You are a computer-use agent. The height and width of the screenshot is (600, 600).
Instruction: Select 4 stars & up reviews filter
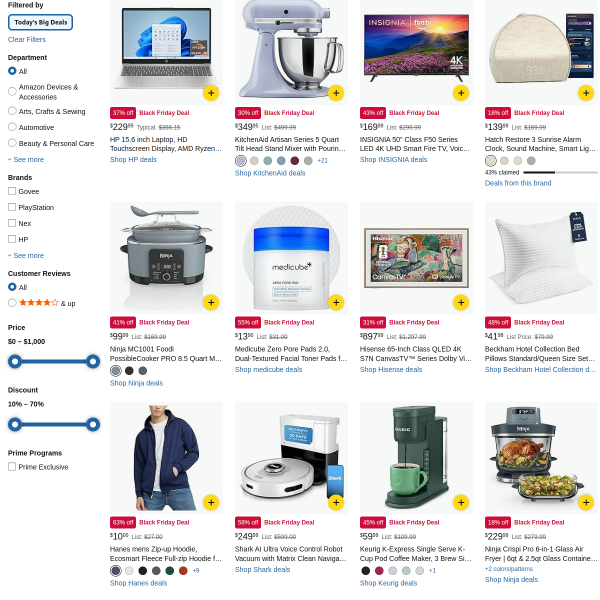(12, 303)
